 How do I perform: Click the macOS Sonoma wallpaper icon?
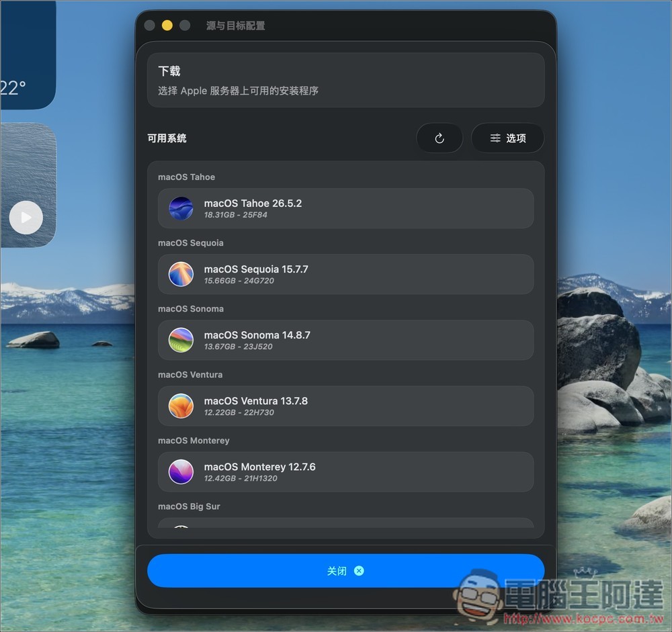[181, 341]
